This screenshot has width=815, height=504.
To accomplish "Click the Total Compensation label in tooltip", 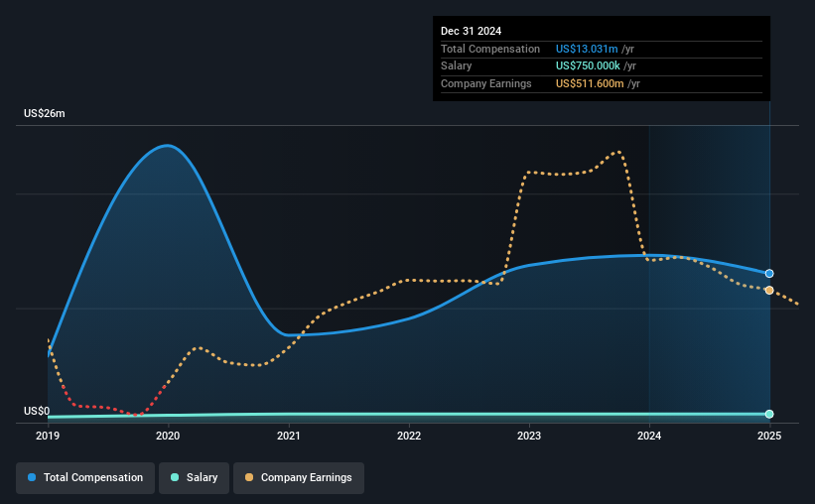I will (x=490, y=49).
